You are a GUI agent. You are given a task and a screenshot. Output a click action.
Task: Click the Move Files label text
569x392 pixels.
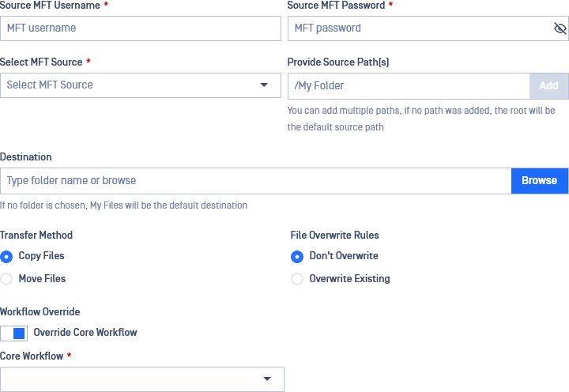(42, 278)
